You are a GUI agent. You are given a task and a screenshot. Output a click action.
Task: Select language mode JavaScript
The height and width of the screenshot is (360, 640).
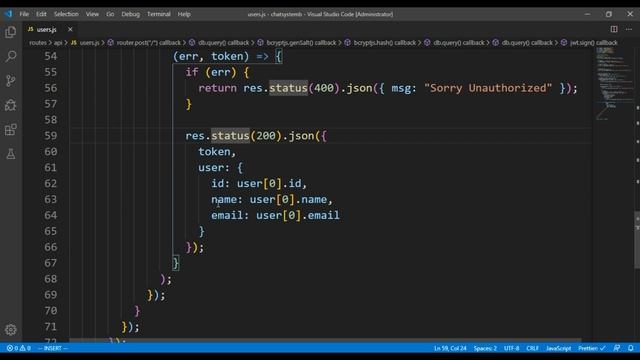coord(558,348)
